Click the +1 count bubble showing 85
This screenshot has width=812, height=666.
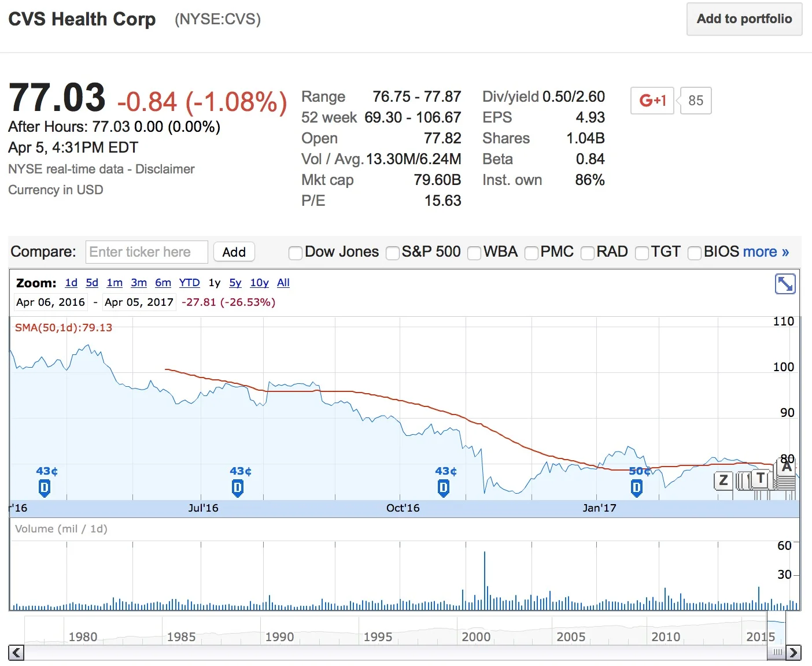pyautogui.click(x=696, y=101)
